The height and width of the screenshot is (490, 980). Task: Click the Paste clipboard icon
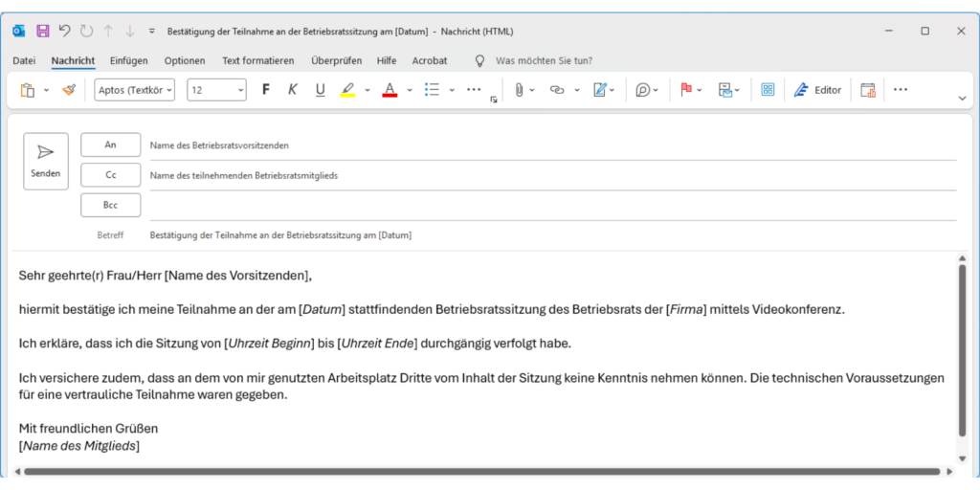(28, 90)
